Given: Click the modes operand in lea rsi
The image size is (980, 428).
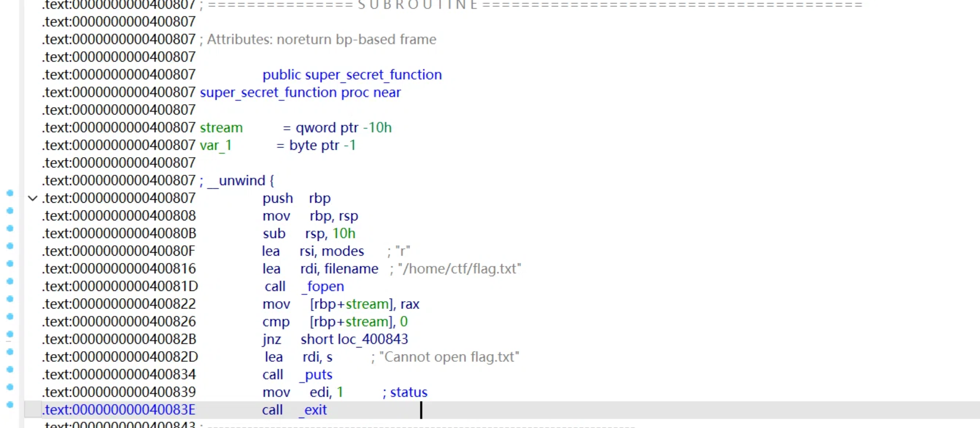Looking at the screenshot, I should [x=343, y=251].
